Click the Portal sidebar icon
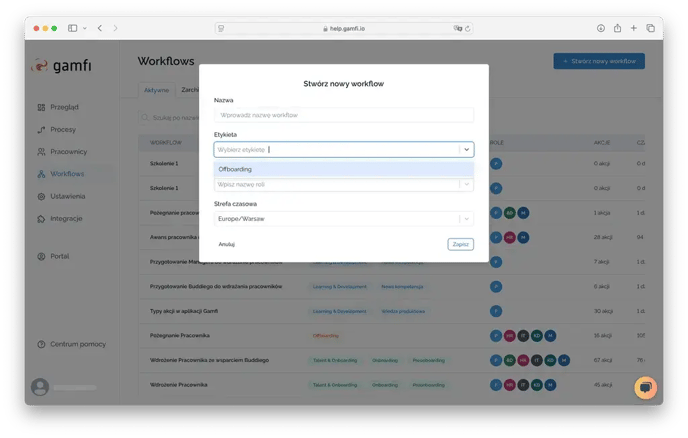The width and height of the screenshot is (688, 438). 41,256
